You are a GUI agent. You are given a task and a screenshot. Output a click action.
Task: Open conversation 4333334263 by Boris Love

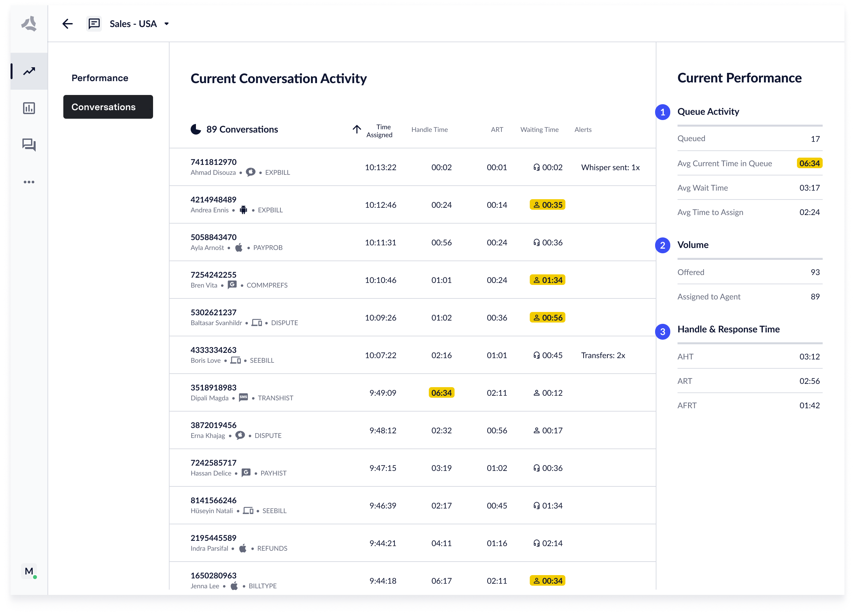click(x=213, y=350)
